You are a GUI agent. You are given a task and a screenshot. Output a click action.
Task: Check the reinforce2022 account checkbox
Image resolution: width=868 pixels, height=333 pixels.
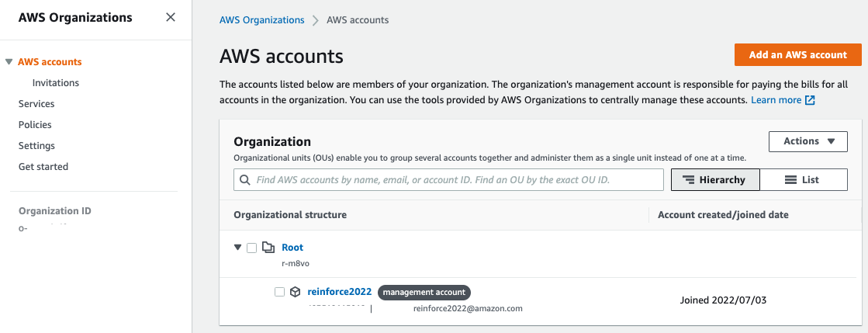pyautogui.click(x=279, y=292)
